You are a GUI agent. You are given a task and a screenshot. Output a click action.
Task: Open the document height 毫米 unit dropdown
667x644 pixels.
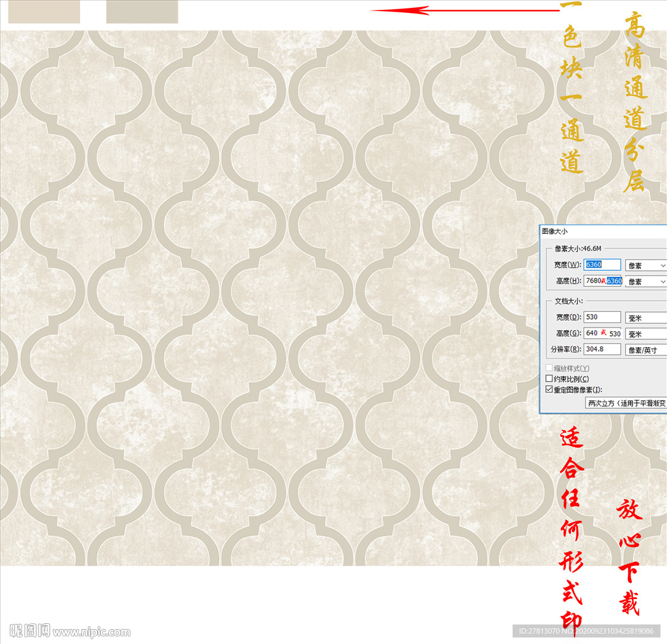click(646, 334)
